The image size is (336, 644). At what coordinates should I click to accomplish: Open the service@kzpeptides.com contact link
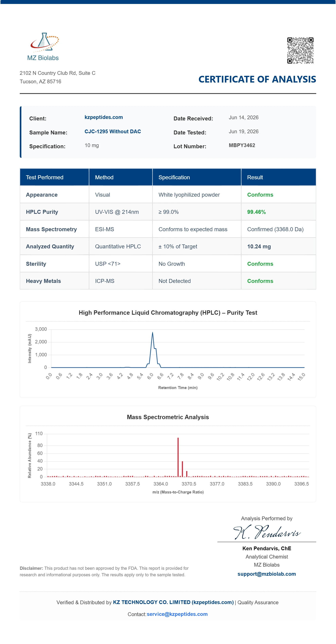[177, 614]
